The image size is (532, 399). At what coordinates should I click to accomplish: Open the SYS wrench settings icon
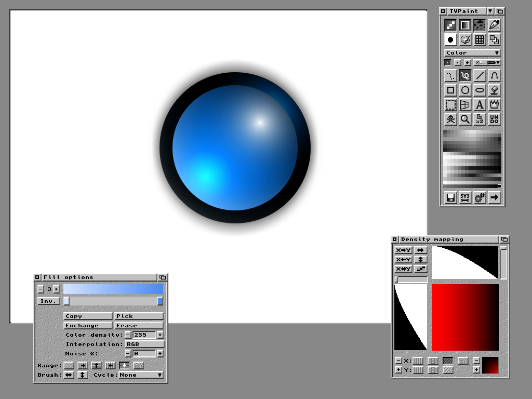[x=465, y=197]
